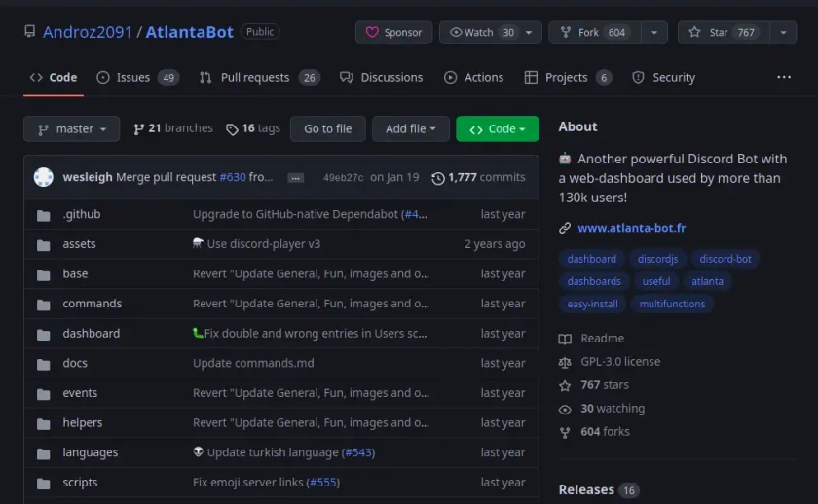
Task: Click the history clock icon by commits
Action: click(x=437, y=178)
